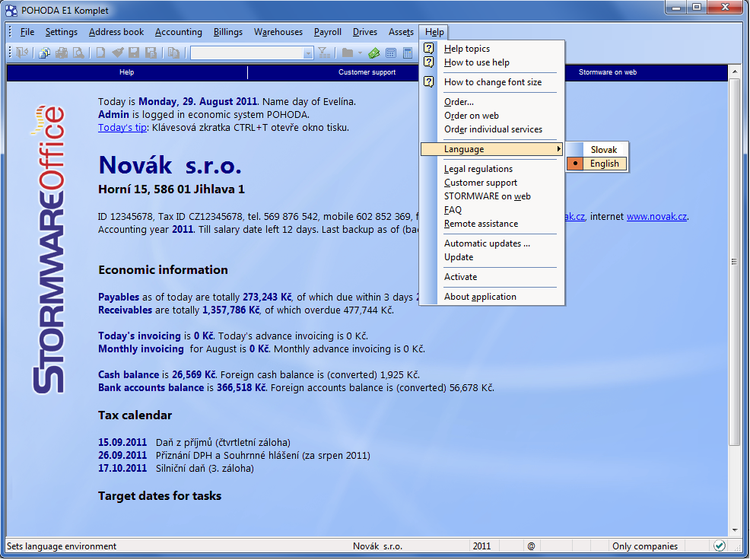Select Automatic updates ... entry

coord(492,243)
